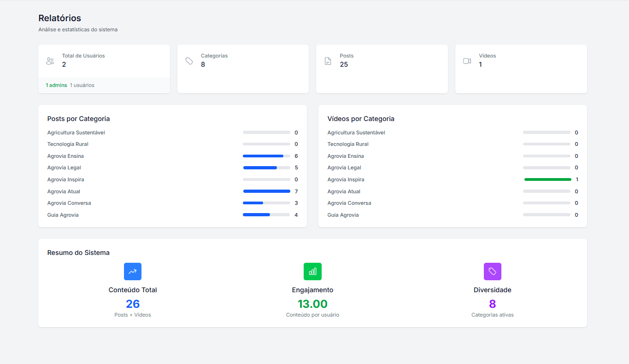This screenshot has height=364, width=629.
Task: Click the Agrovia Legal posts progress bar
Action: point(266,168)
